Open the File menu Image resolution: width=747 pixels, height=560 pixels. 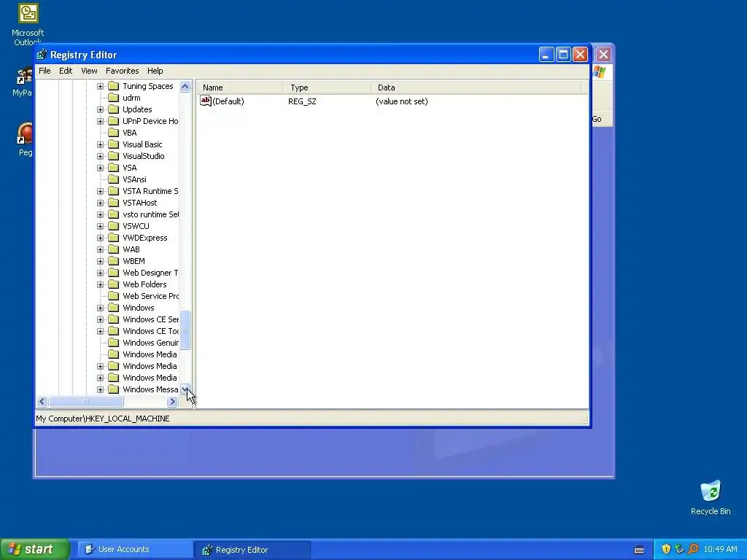[44, 71]
